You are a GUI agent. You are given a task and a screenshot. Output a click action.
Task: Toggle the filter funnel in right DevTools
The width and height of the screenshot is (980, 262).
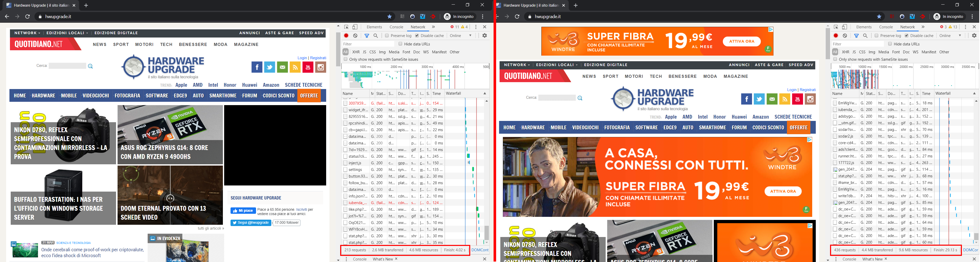pyautogui.click(x=856, y=35)
